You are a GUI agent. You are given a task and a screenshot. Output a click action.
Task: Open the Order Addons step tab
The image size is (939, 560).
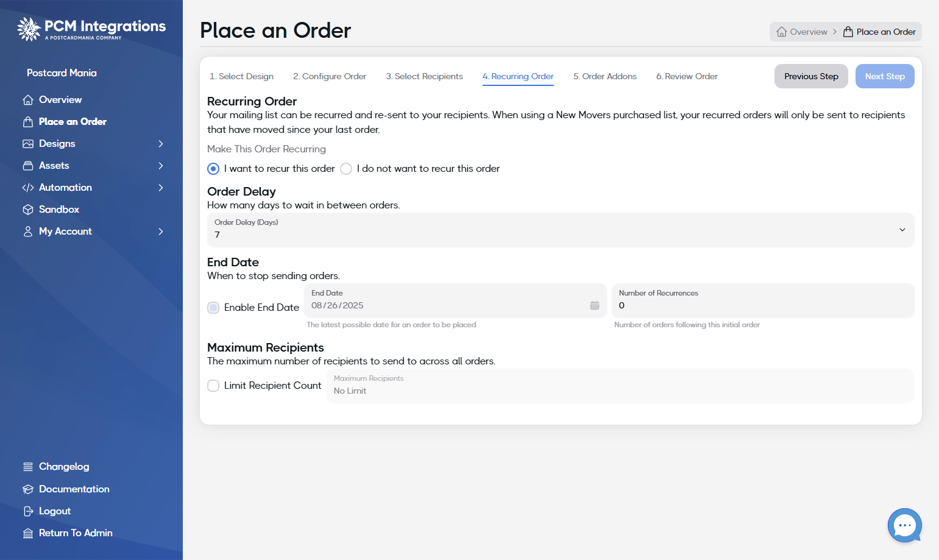coord(605,76)
